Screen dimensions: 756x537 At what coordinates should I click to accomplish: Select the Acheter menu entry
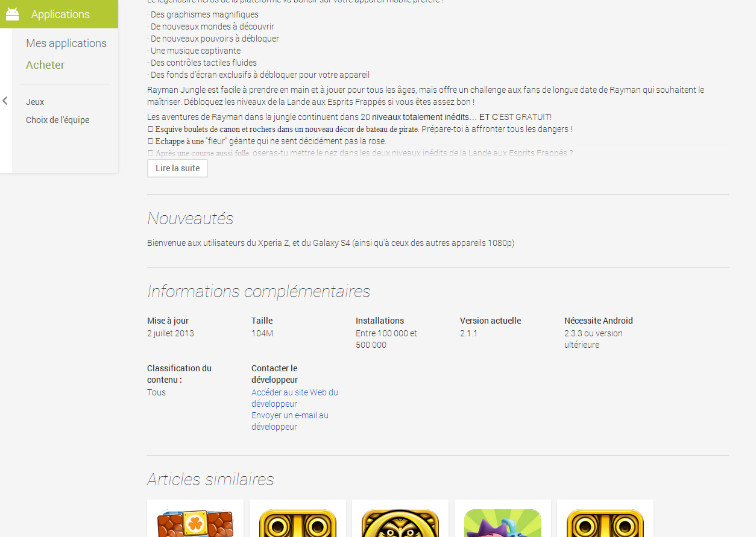point(45,65)
